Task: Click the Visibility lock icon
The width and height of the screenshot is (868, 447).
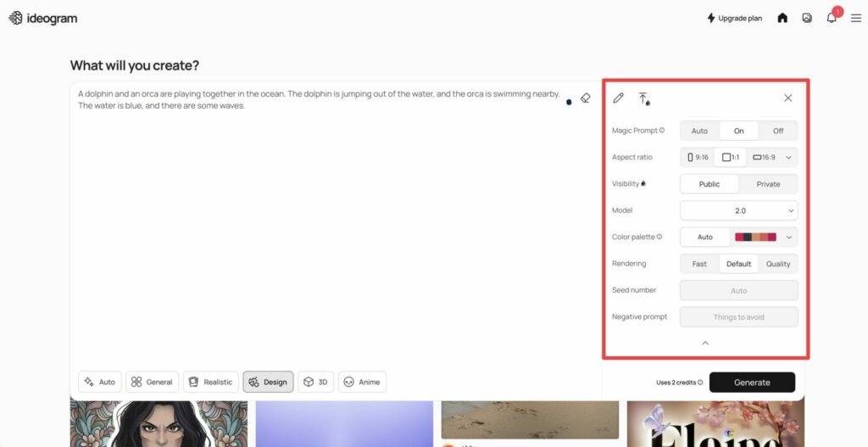Action: pyautogui.click(x=643, y=183)
